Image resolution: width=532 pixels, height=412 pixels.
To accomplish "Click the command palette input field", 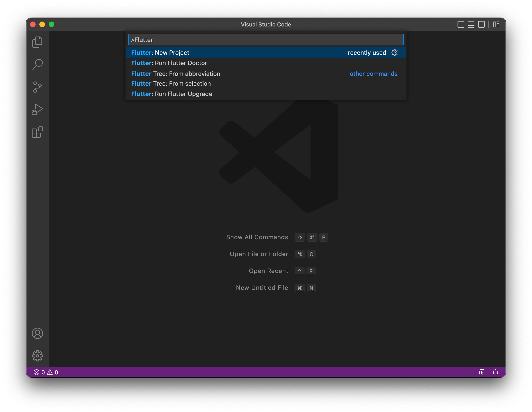I will 266,40.
